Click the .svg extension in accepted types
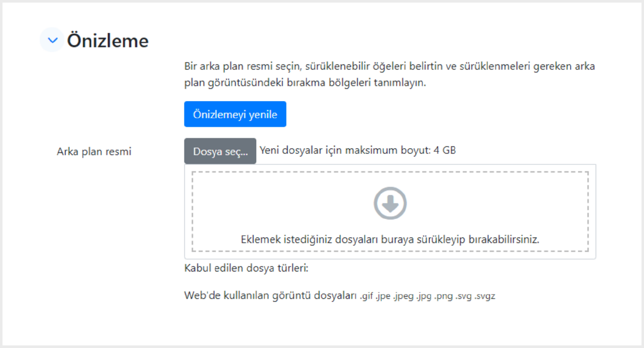 point(464,296)
